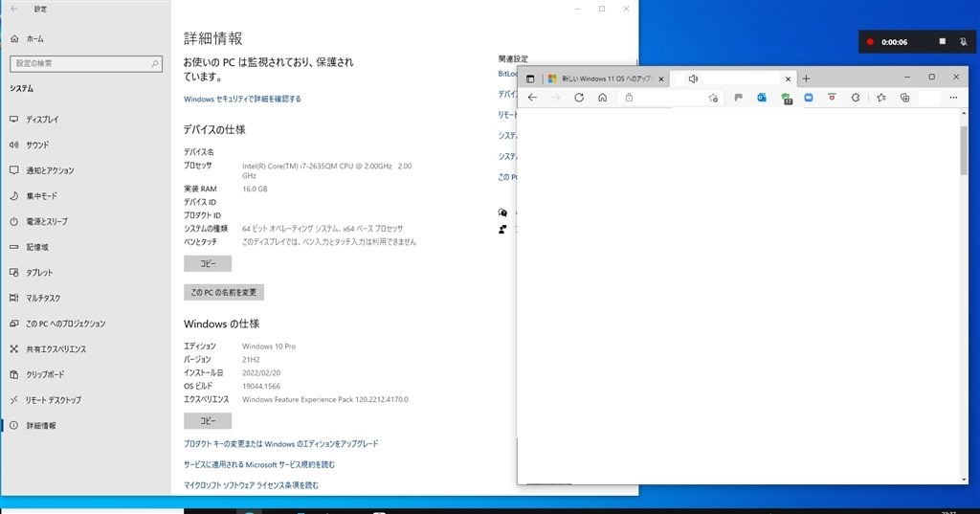This screenshot has height=514, width=980.
Task: Open the Favorites list icon in Edge
Action: pyautogui.click(x=881, y=98)
